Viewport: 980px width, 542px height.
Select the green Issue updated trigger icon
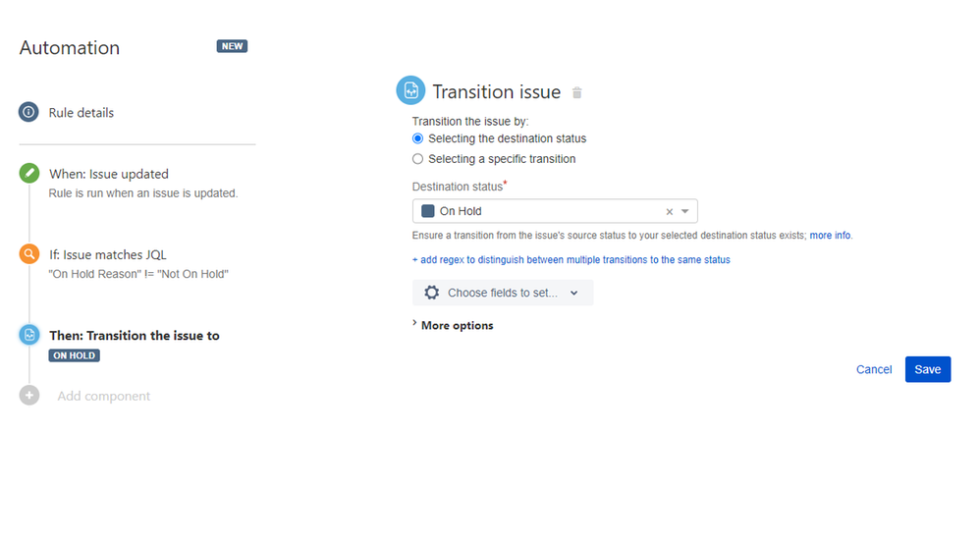(x=28, y=173)
